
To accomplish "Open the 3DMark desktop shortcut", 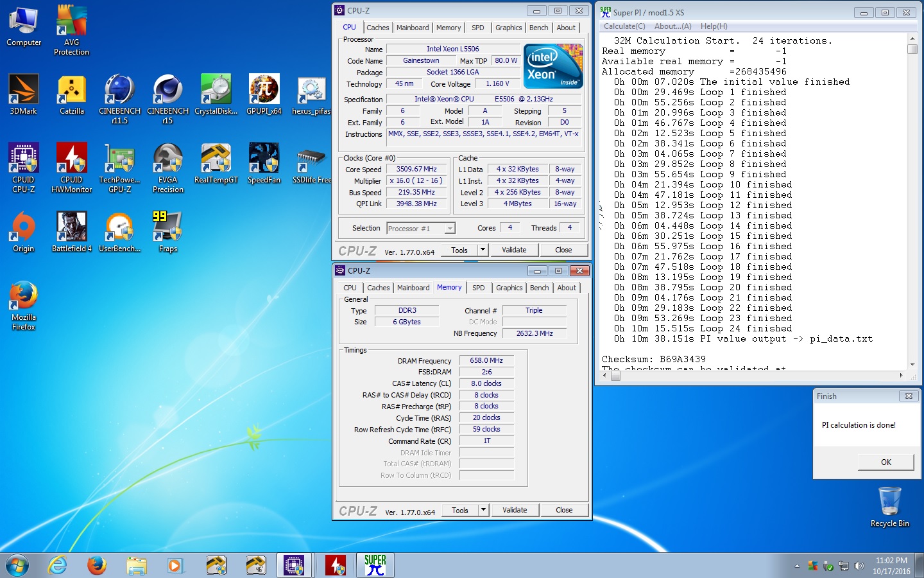I will click(24, 95).
